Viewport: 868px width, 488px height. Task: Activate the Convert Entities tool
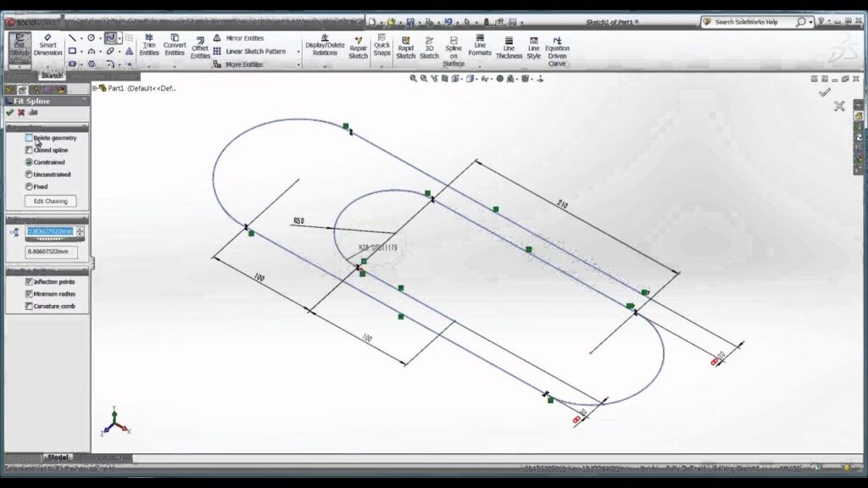coord(175,46)
